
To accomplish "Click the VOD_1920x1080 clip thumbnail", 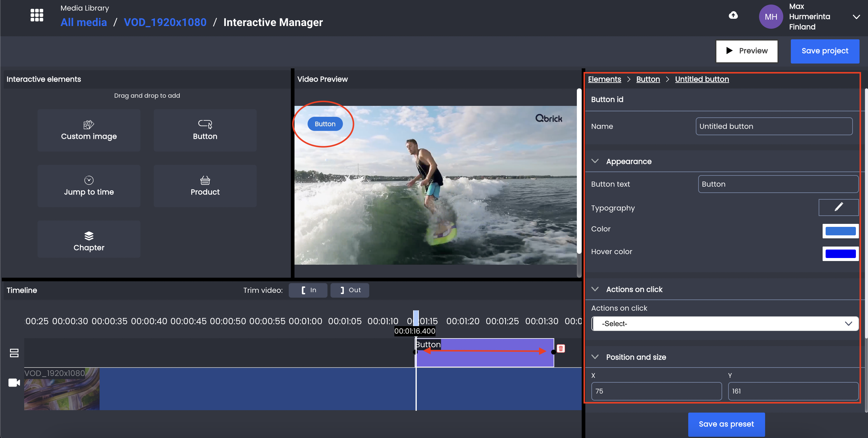I will (x=62, y=389).
